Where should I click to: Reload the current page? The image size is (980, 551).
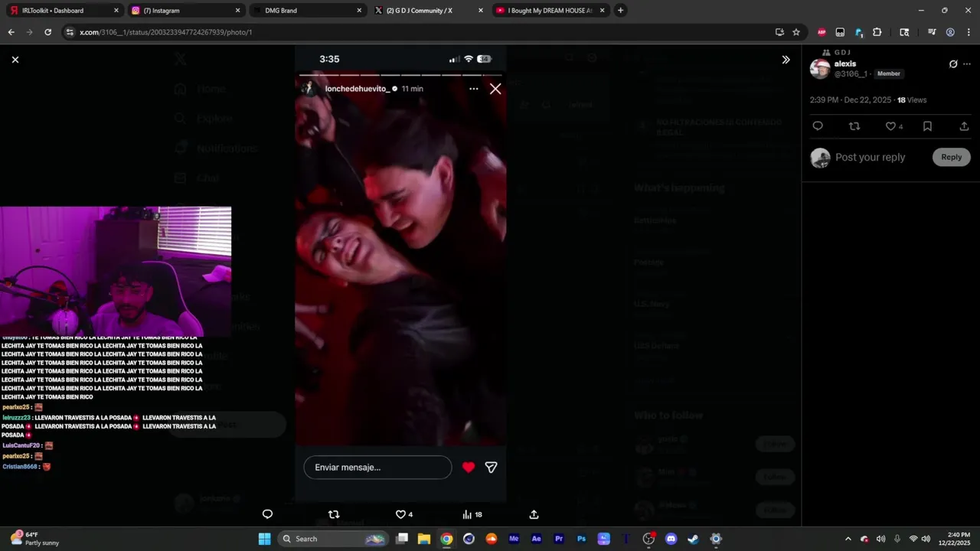(x=47, y=32)
